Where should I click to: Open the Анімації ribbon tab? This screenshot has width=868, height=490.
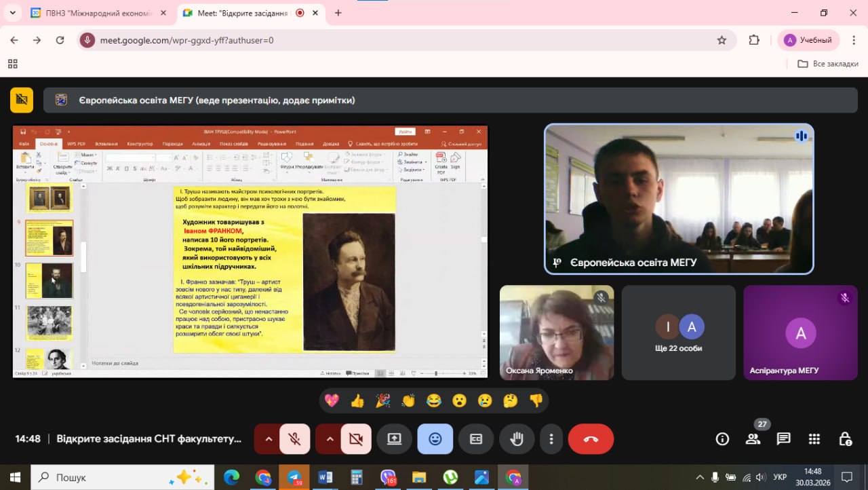[202, 143]
